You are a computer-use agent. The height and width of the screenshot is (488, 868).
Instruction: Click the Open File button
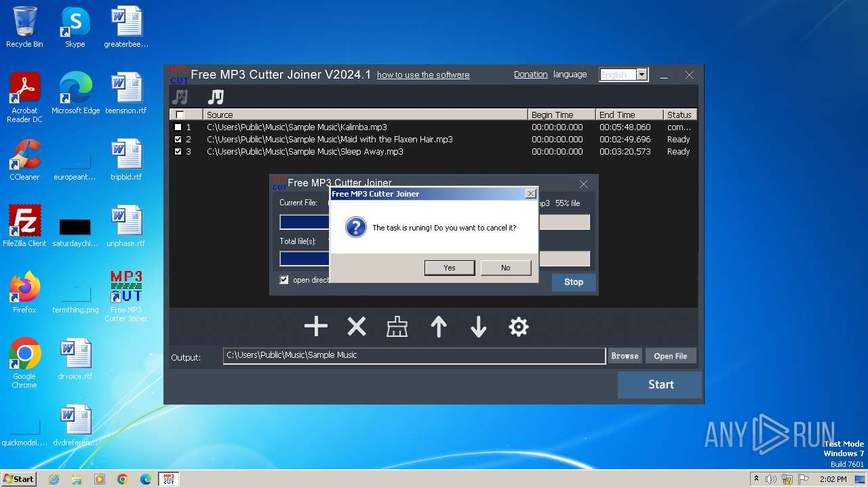pos(671,356)
